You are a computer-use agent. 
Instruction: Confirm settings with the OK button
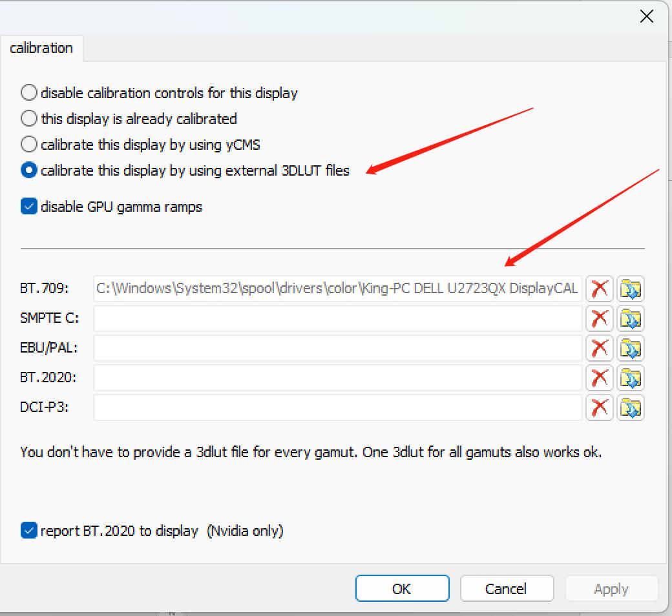pyautogui.click(x=402, y=589)
